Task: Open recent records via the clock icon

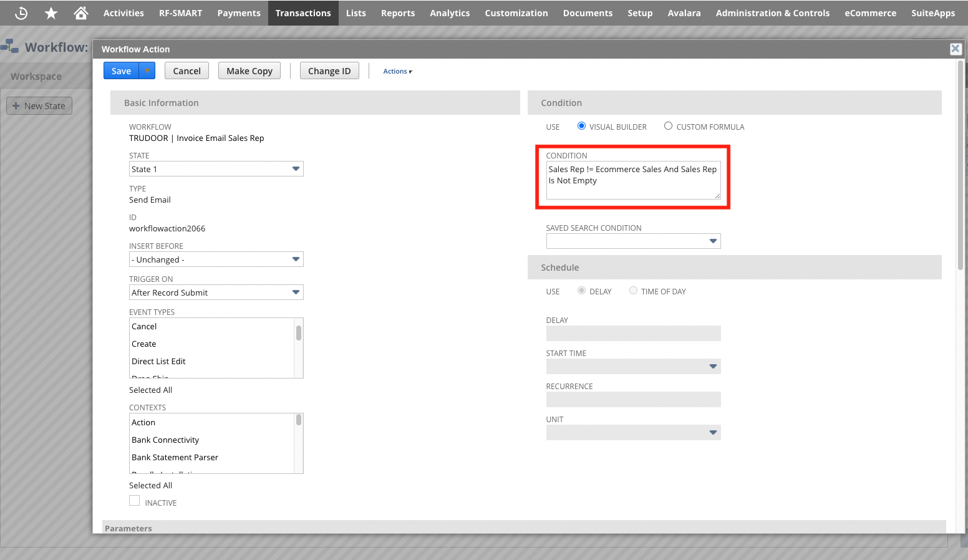Action: tap(21, 12)
